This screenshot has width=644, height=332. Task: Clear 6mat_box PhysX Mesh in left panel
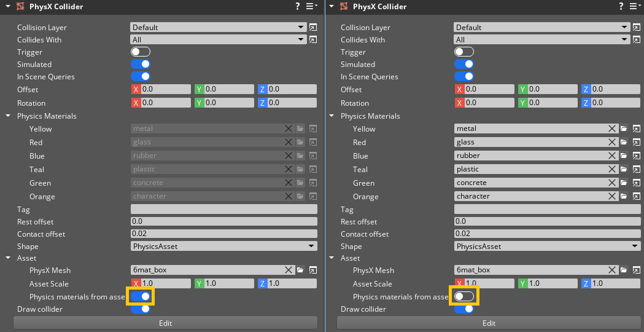pos(289,271)
